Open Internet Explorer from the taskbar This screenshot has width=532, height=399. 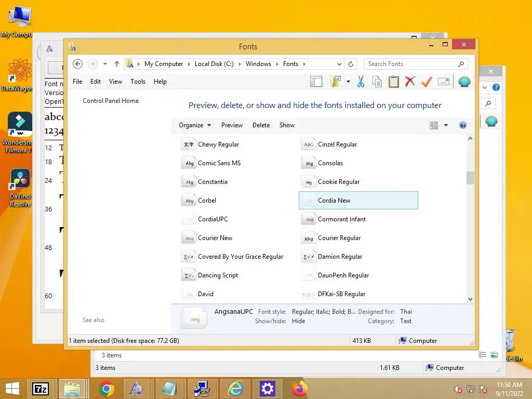tap(235, 389)
